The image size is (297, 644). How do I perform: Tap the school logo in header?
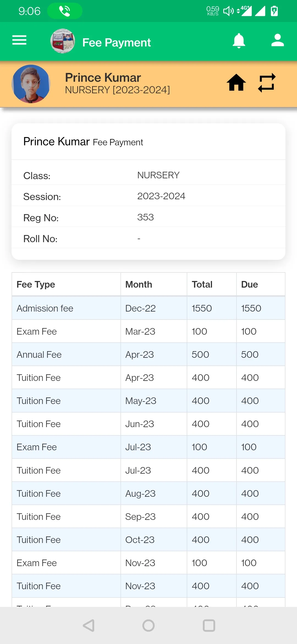(63, 41)
